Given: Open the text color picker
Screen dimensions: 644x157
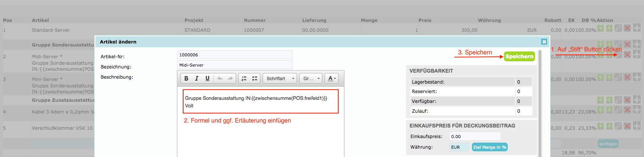Looking at the screenshot, I should click(331, 78).
